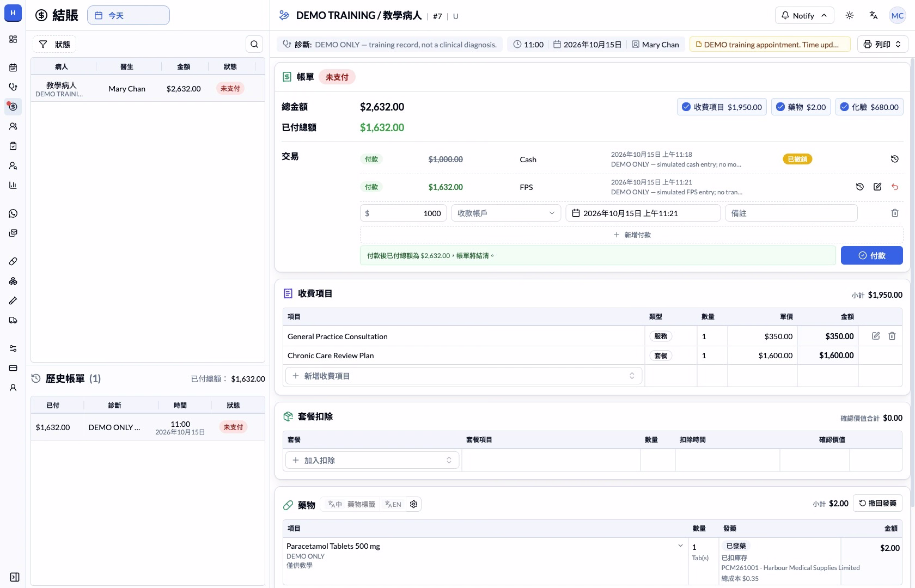Viewport: 915px width, 588px height.
Task: Select 教學病人 row in billing list
Action: pyautogui.click(x=148, y=89)
